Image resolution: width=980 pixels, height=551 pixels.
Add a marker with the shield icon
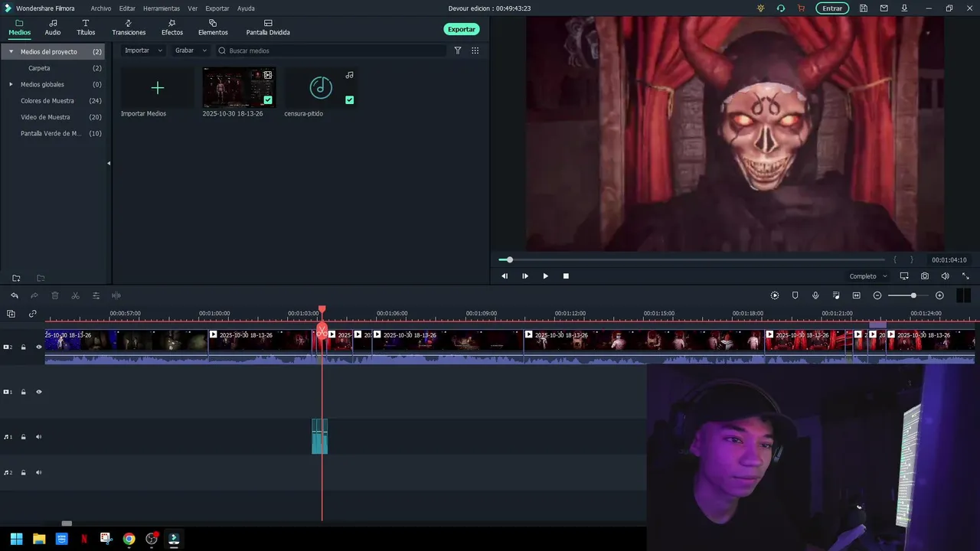click(795, 295)
